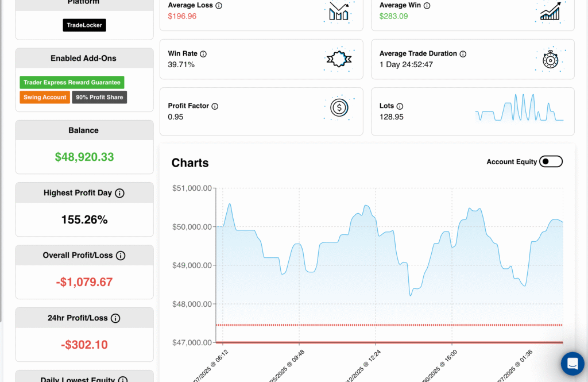Click the dollar coin Profit Factor icon
This screenshot has width=588, height=382.
339,107
